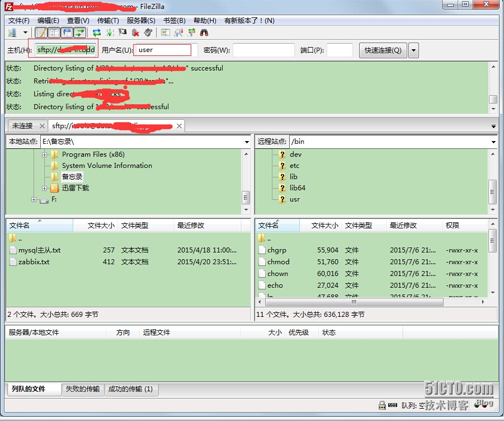The width and height of the screenshot is (504, 421).
Task: Click the encryption lock status icon
Action: click(382, 405)
